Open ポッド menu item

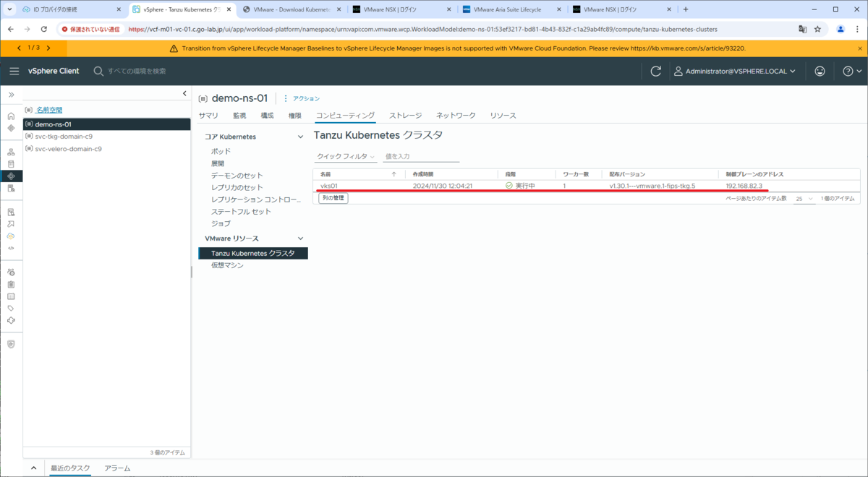pos(221,152)
